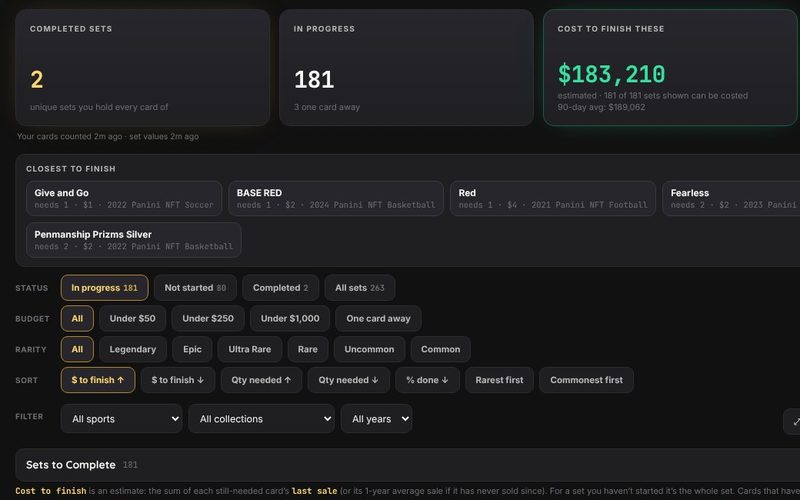Select the All rarity filter

[x=77, y=349]
